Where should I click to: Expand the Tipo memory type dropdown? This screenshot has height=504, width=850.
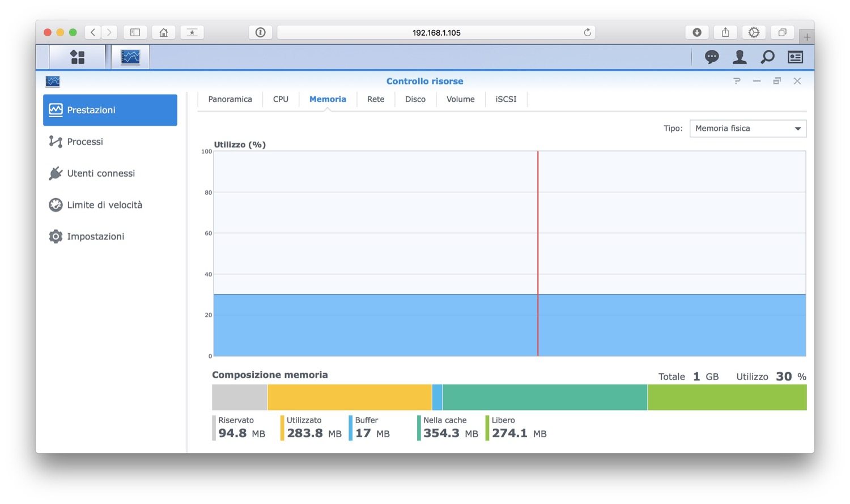tap(747, 129)
